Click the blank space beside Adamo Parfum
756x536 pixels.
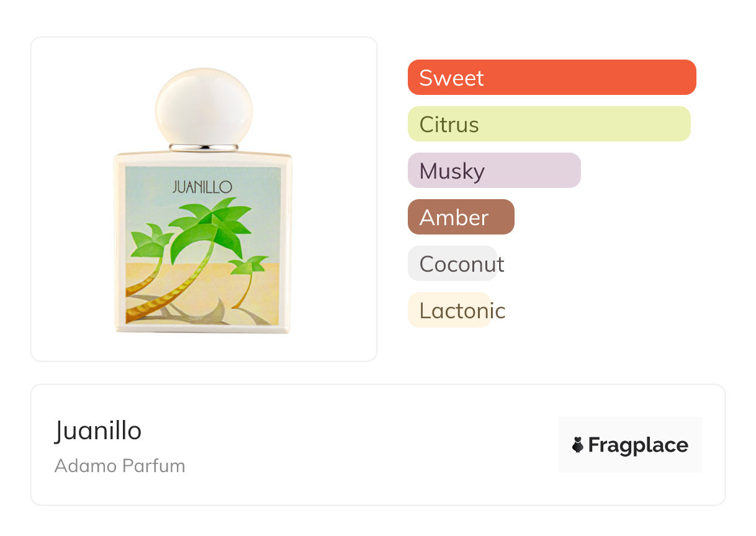coord(372,466)
